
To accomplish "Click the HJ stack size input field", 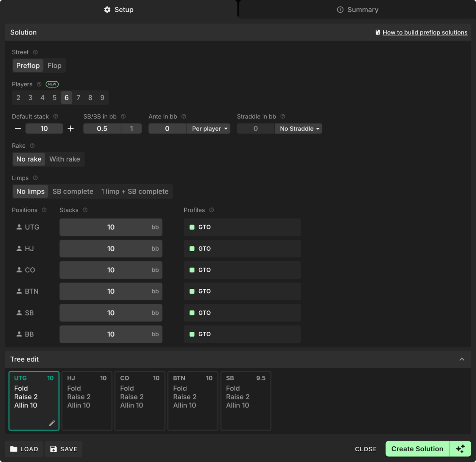I will (111, 249).
